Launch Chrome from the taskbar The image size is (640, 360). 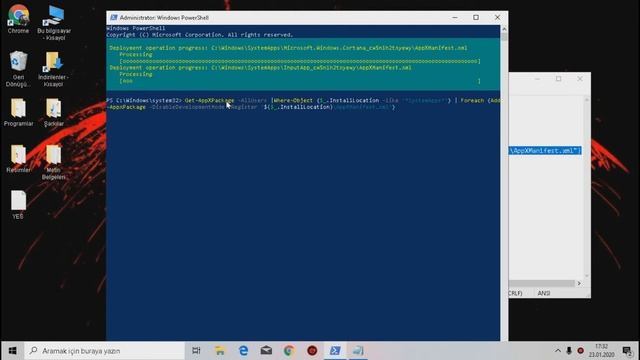coord(289,351)
